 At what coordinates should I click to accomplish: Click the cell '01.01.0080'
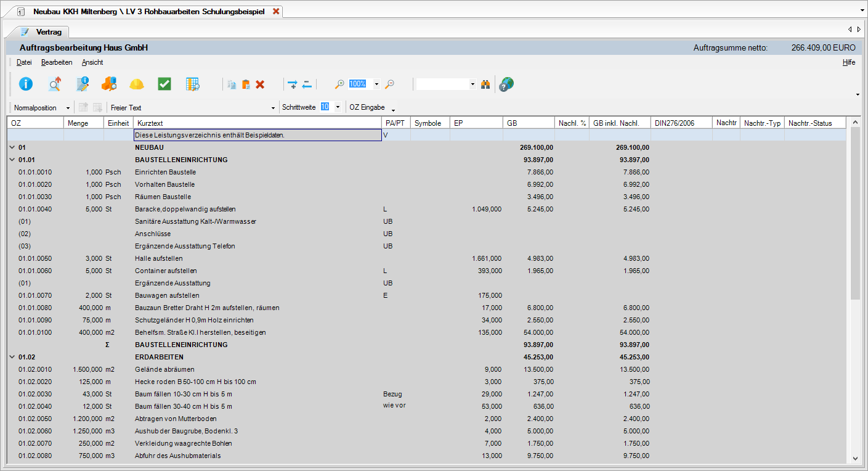(x=35, y=308)
